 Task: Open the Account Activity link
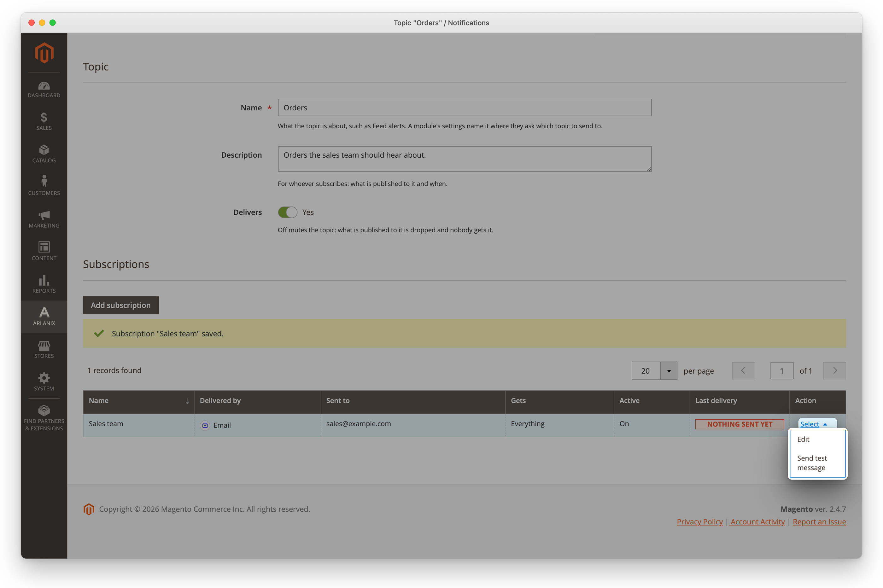[757, 521]
